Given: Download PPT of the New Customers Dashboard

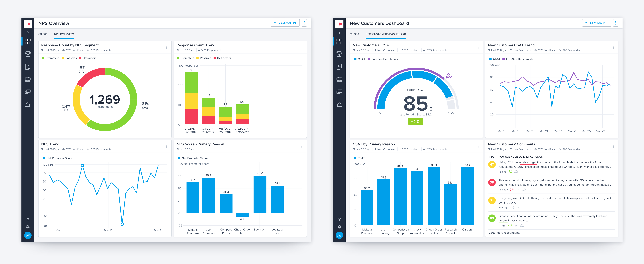Looking at the screenshot, I should click(x=597, y=23).
